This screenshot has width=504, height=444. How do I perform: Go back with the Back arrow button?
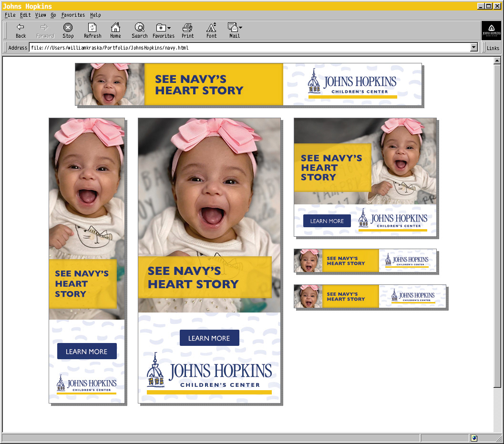coord(21,31)
